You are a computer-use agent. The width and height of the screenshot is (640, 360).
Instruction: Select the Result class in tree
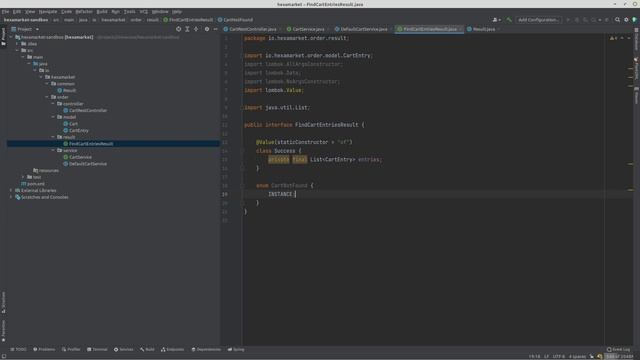coord(66,90)
